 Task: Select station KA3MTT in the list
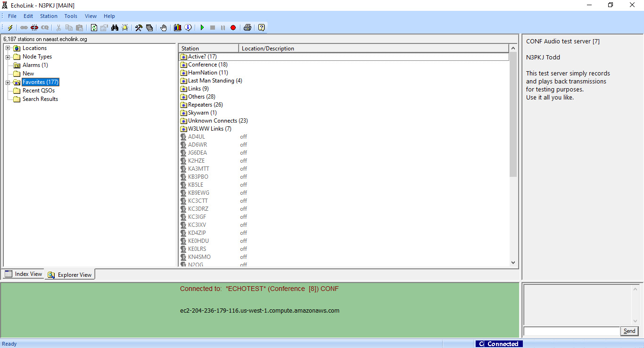click(198, 169)
